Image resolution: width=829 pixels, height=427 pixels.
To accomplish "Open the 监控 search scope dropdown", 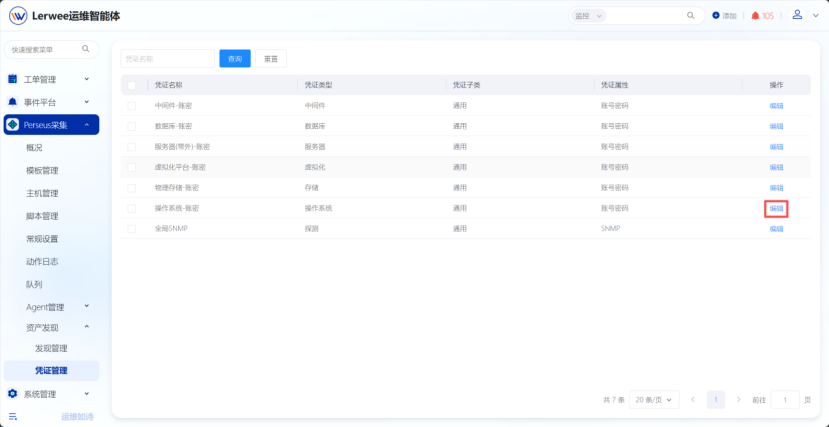I will pyautogui.click(x=588, y=16).
